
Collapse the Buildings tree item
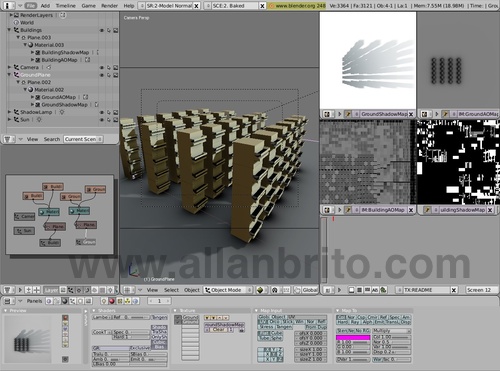coord(9,30)
